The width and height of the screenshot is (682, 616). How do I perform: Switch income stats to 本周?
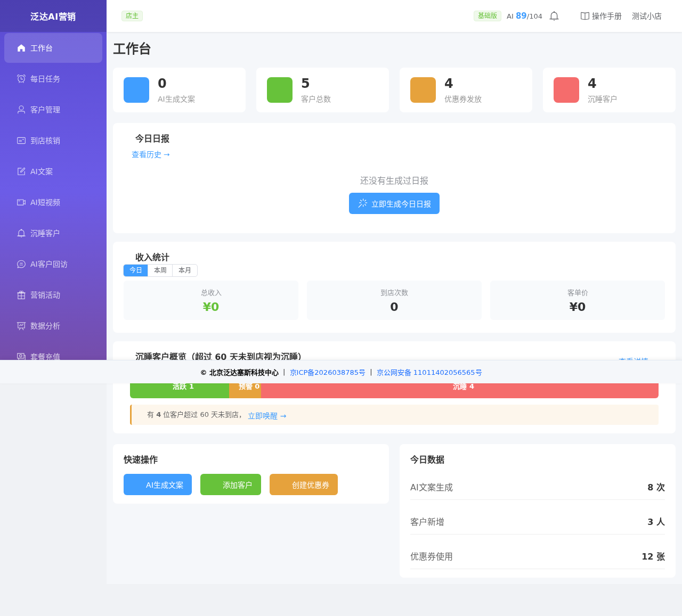click(x=160, y=270)
